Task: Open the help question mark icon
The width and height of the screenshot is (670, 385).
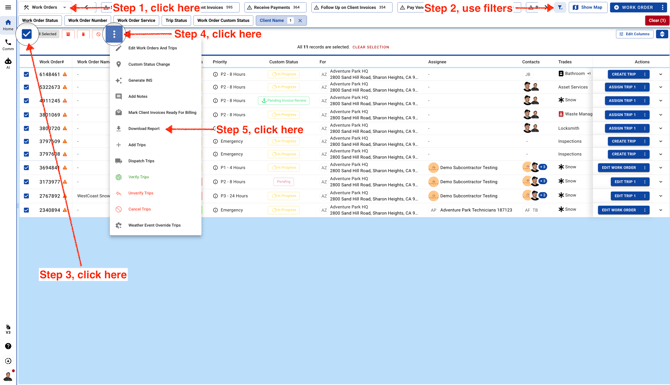Action: click(8, 346)
